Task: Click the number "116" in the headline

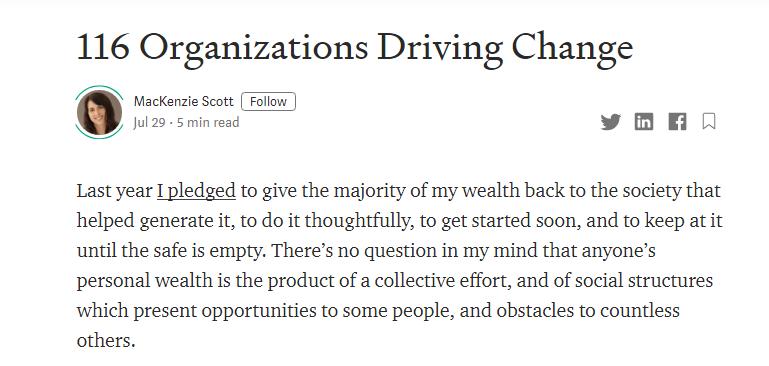Action: coord(103,47)
